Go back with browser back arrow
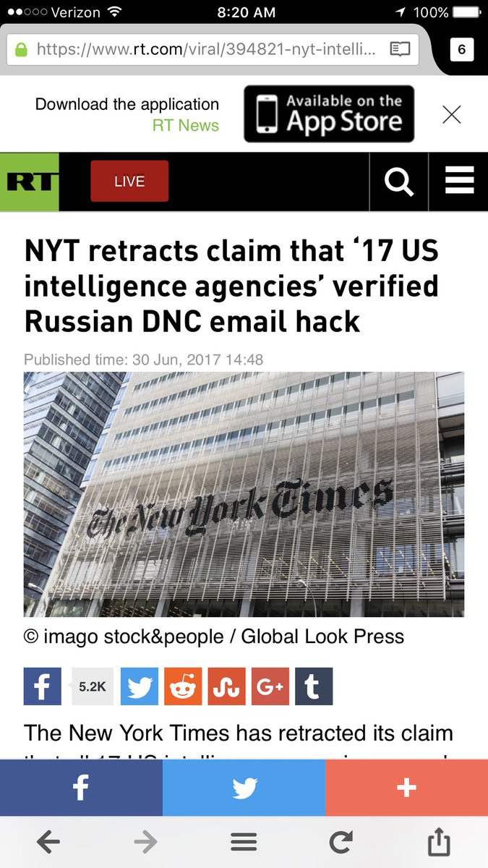The image size is (488, 868). click(x=48, y=842)
